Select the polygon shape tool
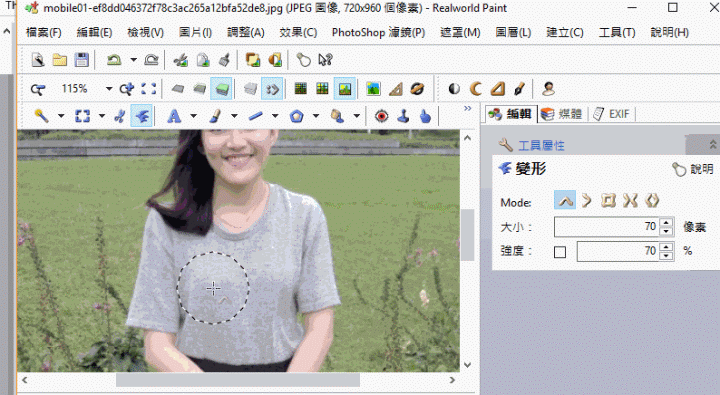 click(x=296, y=116)
